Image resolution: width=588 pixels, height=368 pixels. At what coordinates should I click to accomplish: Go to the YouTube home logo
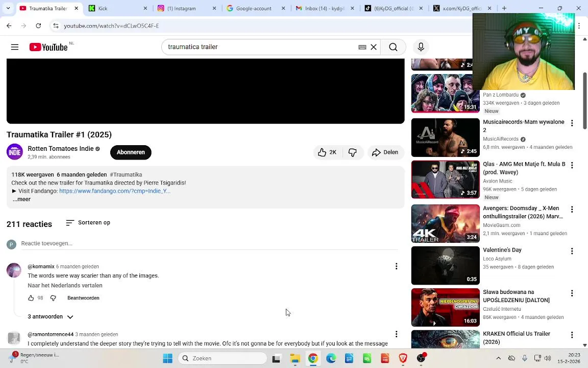(x=48, y=47)
